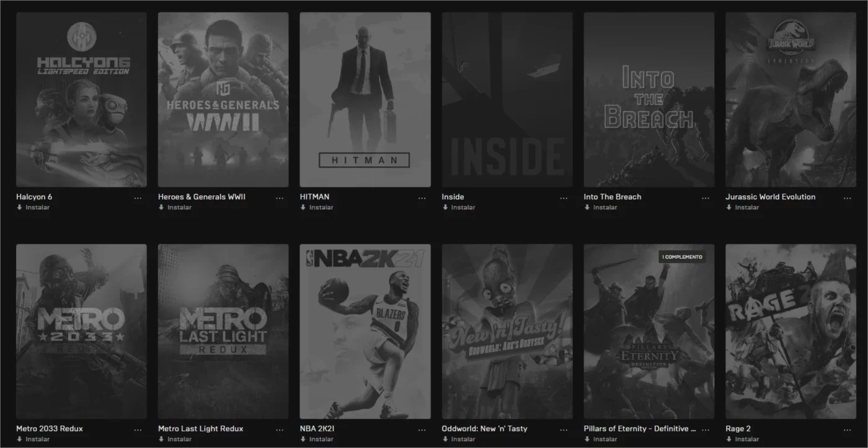The height and width of the screenshot is (448, 868).
Task: Select the "Metro 2033 Redux" title label
Action: [x=50, y=429]
